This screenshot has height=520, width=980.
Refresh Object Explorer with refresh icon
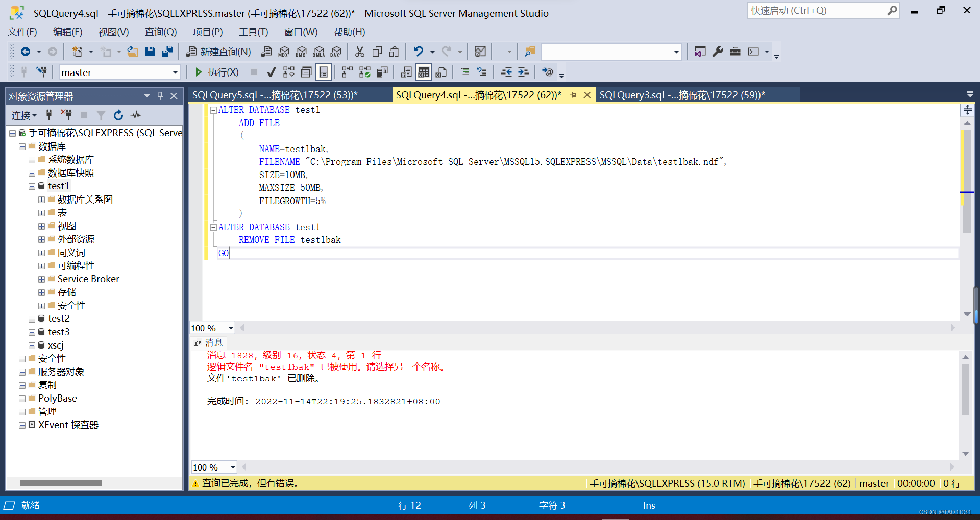118,115
